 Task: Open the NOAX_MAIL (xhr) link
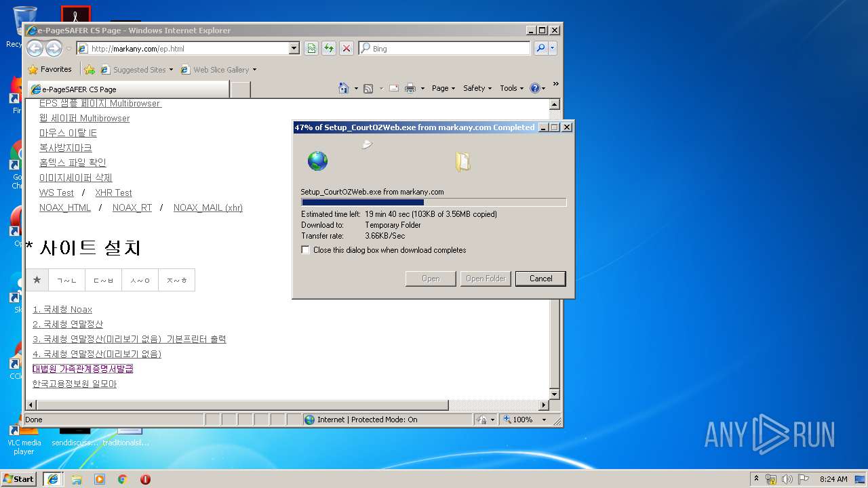[x=208, y=207]
